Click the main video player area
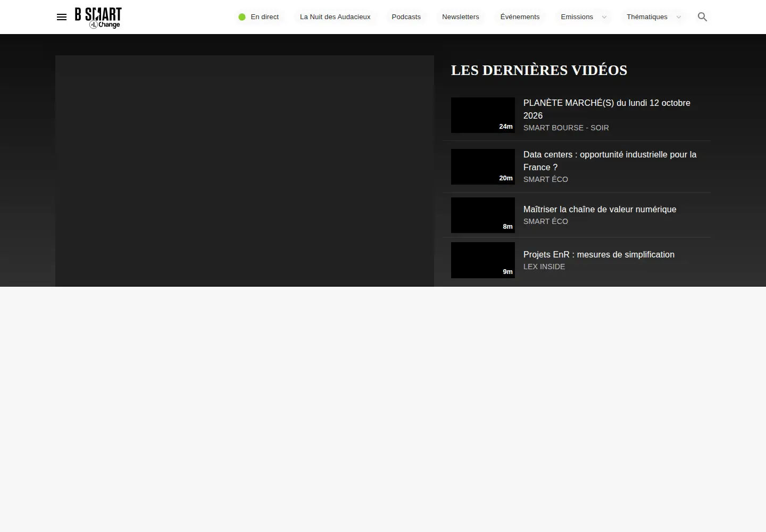The height and width of the screenshot is (532, 766). pos(245,171)
